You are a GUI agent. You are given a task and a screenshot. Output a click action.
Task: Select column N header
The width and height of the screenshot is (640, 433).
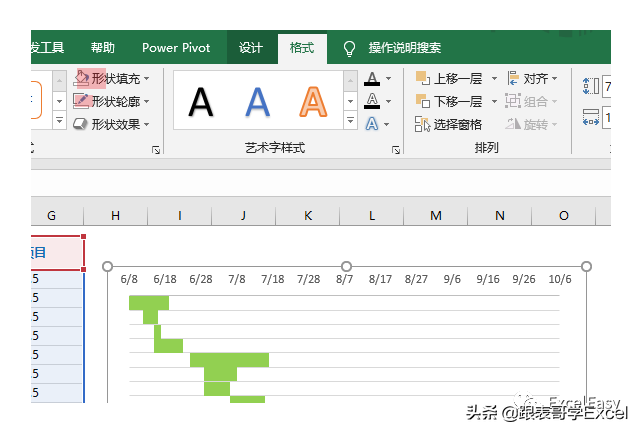[x=500, y=215]
